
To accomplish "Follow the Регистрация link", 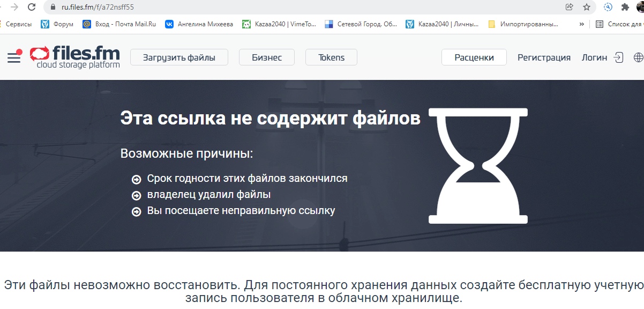I will 544,57.
